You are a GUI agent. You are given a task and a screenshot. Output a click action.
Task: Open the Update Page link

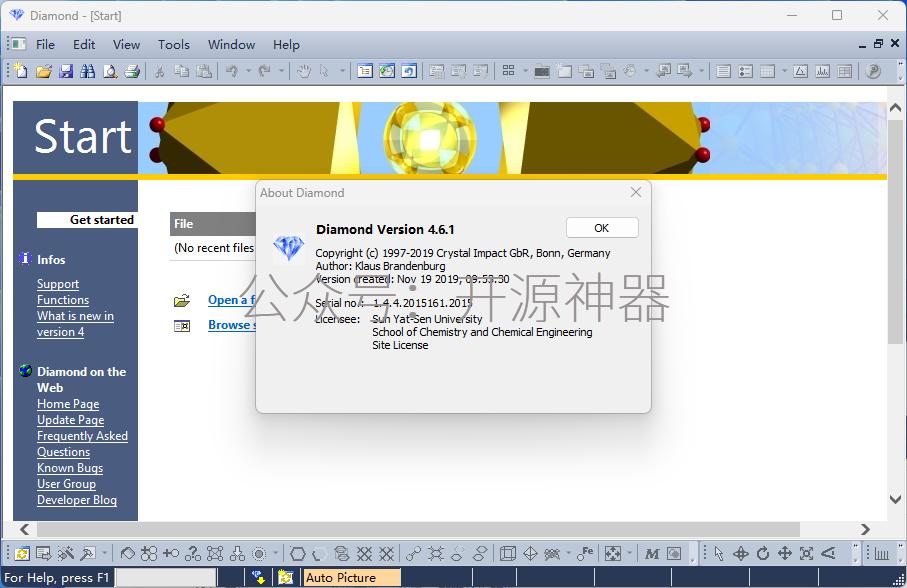pos(71,420)
